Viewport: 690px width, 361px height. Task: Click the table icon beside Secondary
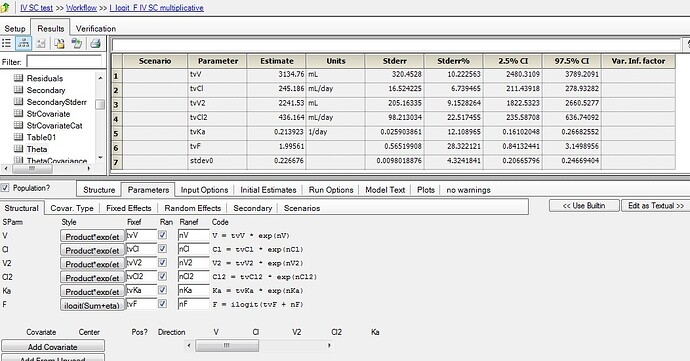pyautogui.click(x=18, y=90)
